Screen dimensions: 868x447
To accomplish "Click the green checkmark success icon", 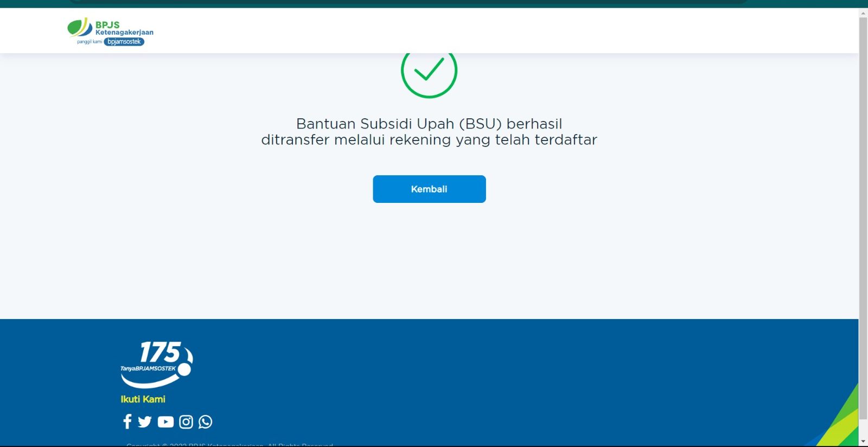I will (x=429, y=72).
